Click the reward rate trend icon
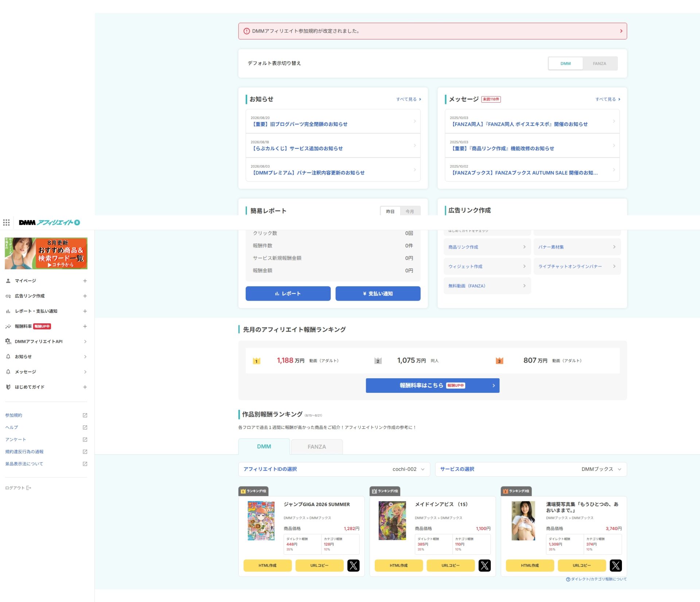Image resolution: width=700 pixels, height=602 pixels. point(8,327)
